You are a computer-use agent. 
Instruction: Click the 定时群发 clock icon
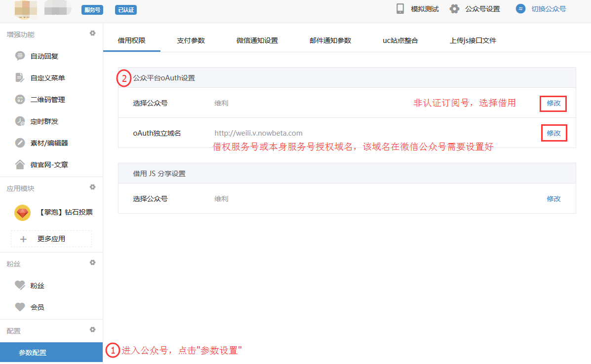20,121
